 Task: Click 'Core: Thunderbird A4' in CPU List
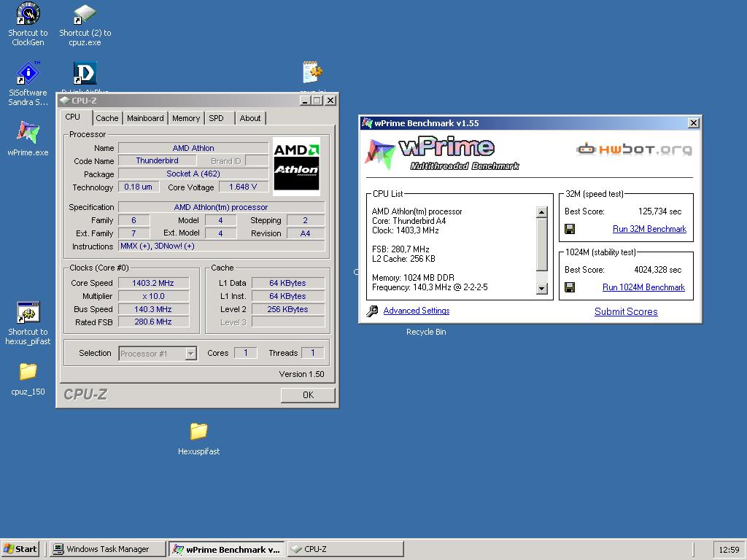pyautogui.click(x=409, y=221)
